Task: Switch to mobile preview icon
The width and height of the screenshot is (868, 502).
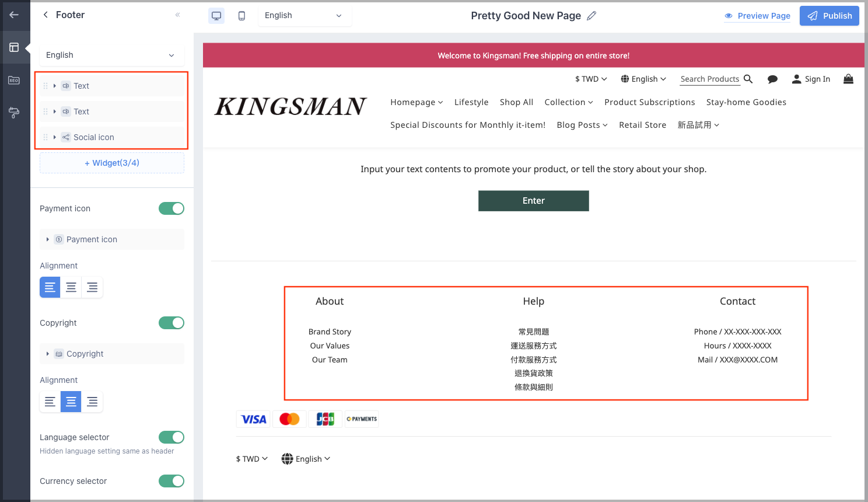Action: pyautogui.click(x=242, y=16)
